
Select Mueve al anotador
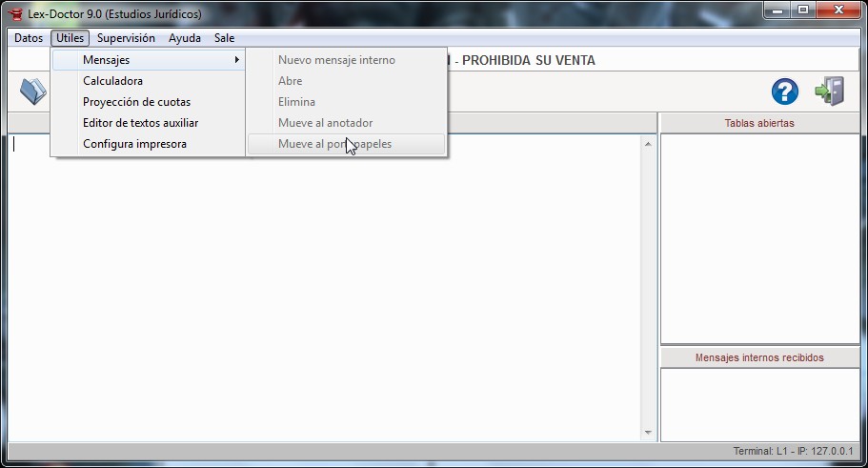pyautogui.click(x=347, y=123)
